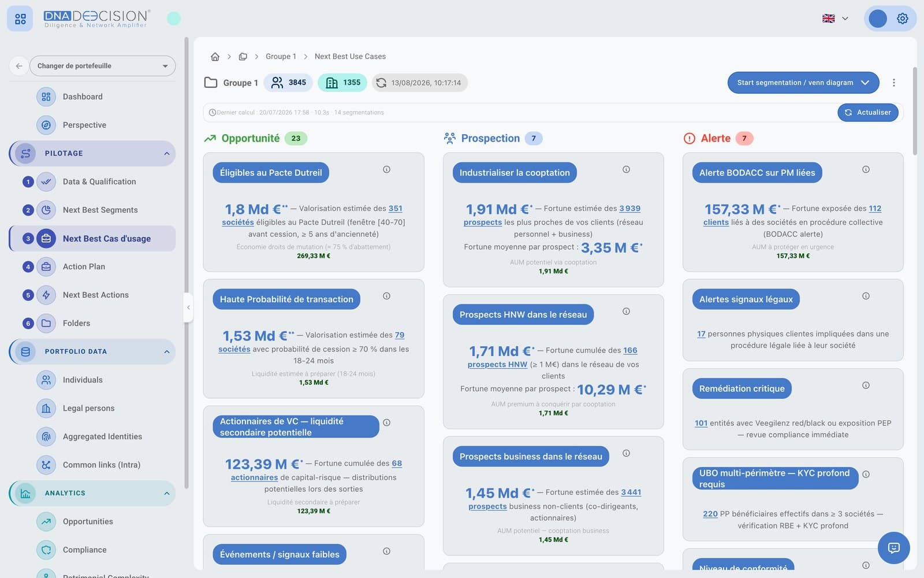The width and height of the screenshot is (924, 578).
Task: Click the Legal persons building icon
Action: click(x=46, y=408)
